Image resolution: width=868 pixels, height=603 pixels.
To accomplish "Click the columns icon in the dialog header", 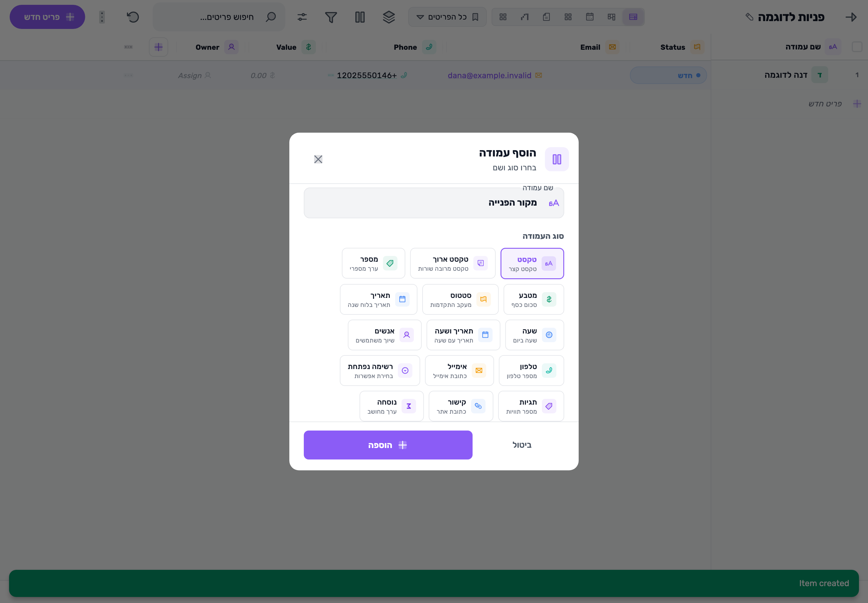I will coord(557,159).
